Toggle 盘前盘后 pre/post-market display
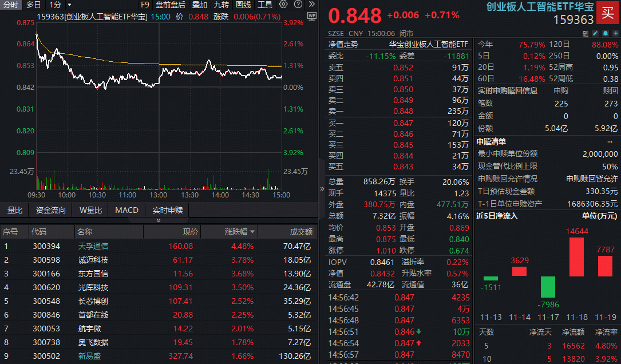This screenshot has height=364, width=621. click(x=171, y=5)
